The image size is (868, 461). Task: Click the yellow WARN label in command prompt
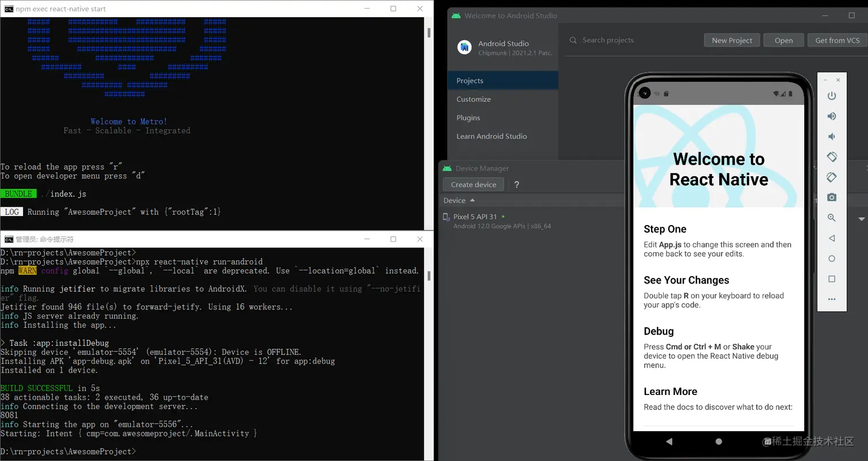(27, 270)
